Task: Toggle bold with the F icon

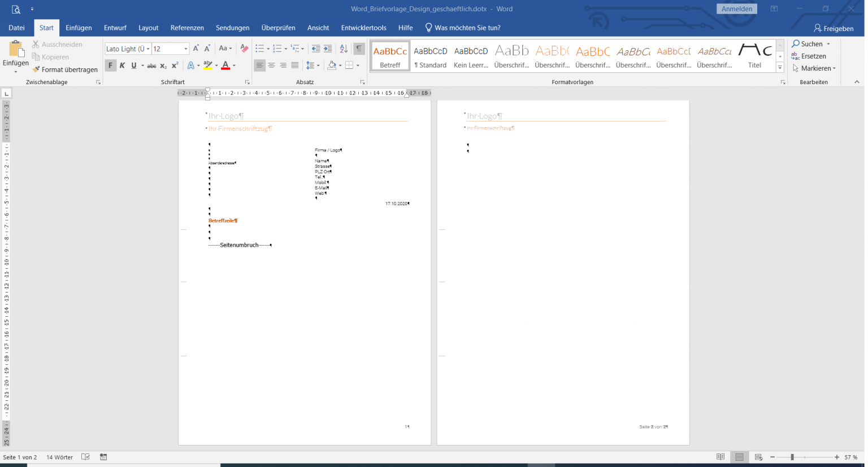Action: (x=110, y=66)
